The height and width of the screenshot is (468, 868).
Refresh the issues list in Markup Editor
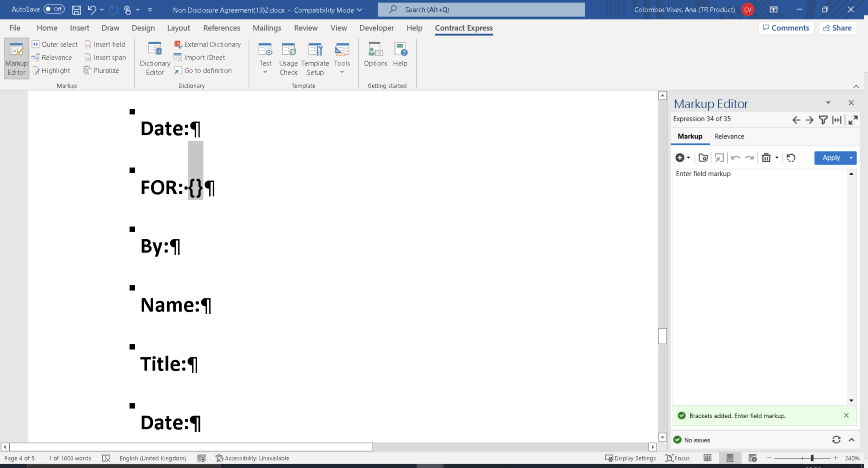click(x=836, y=439)
